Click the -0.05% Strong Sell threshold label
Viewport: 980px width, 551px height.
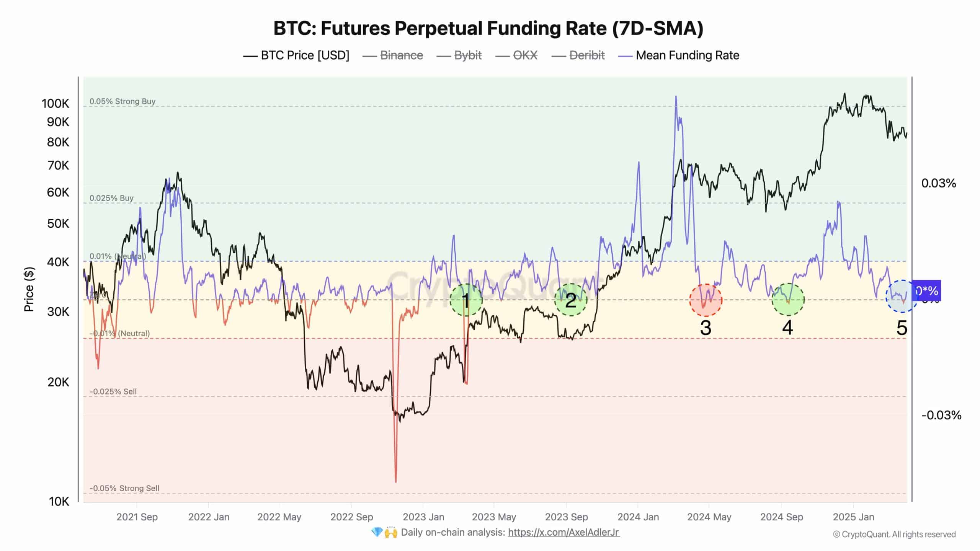(x=124, y=488)
